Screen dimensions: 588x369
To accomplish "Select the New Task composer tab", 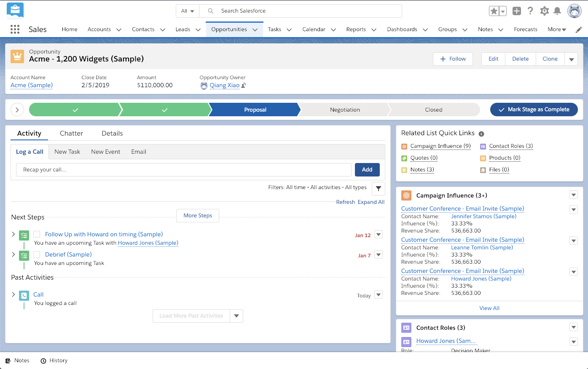I will click(x=67, y=152).
